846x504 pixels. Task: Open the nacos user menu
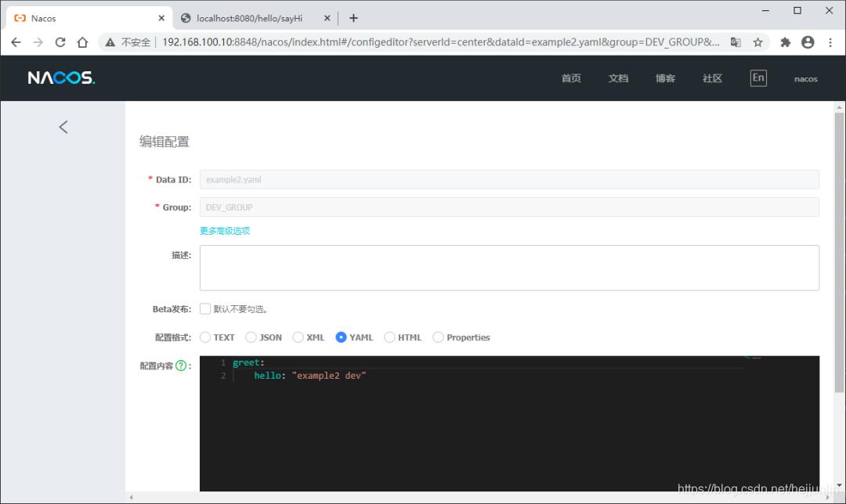point(805,79)
